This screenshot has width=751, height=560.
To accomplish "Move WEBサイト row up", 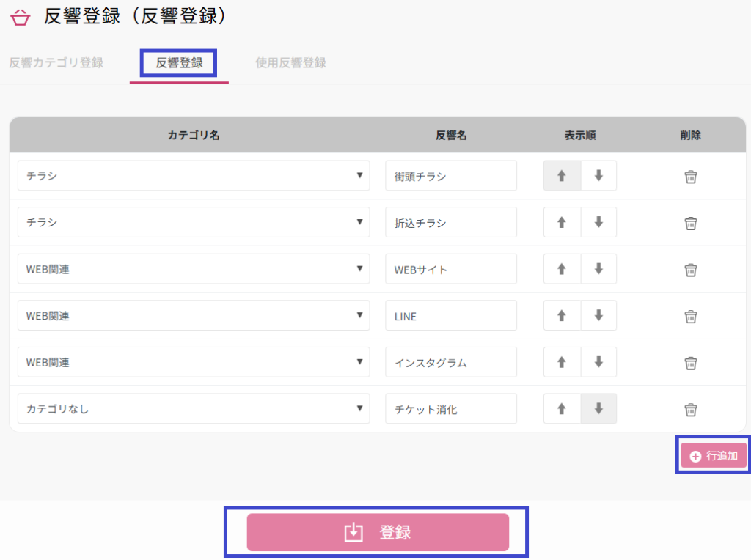I will (x=562, y=269).
